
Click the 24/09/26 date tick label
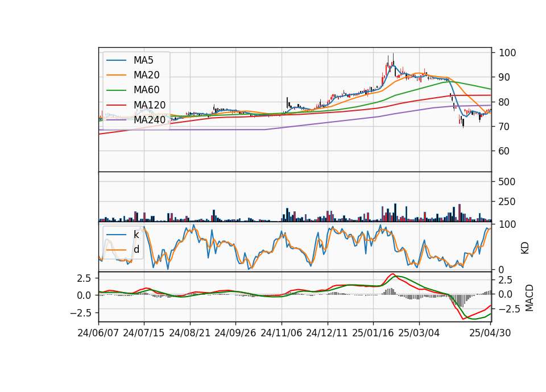(235, 333)
